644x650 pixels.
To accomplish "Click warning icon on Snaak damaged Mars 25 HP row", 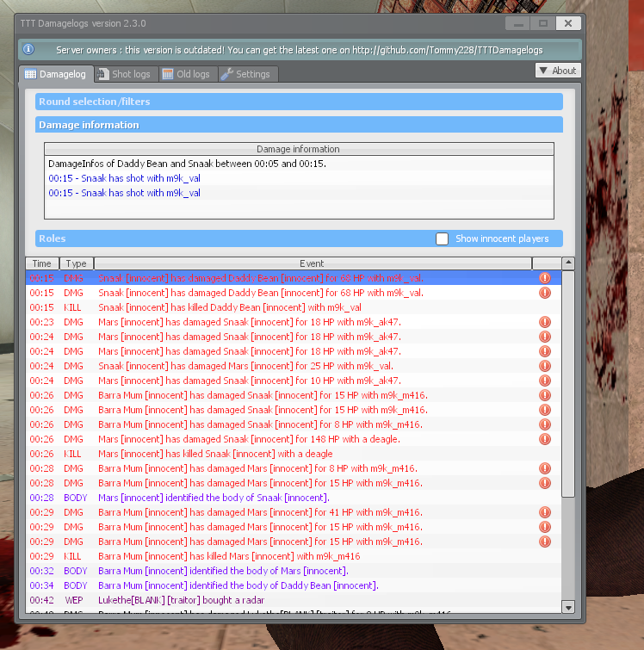I will 544,366.
